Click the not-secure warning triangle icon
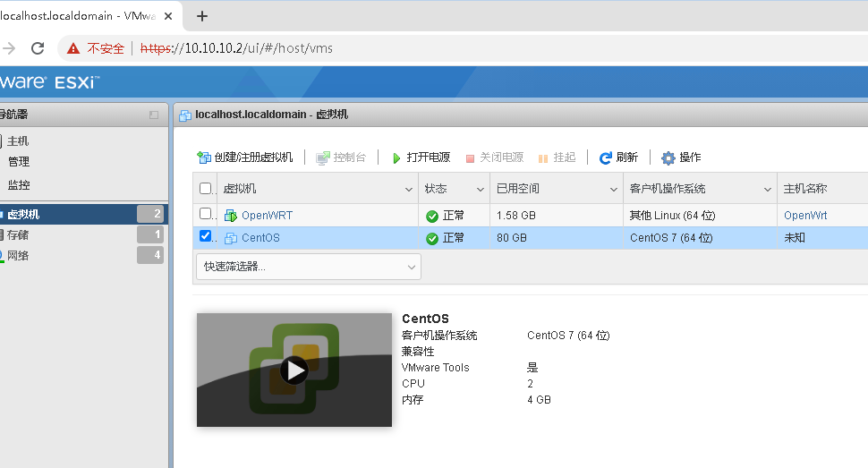 point(73,48)
